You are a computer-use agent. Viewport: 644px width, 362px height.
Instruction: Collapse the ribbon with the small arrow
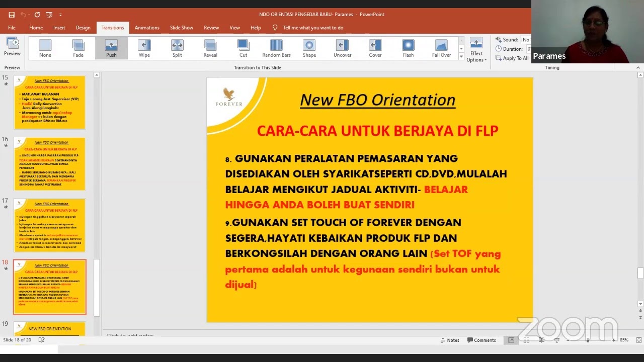click(x=638, y=67)
